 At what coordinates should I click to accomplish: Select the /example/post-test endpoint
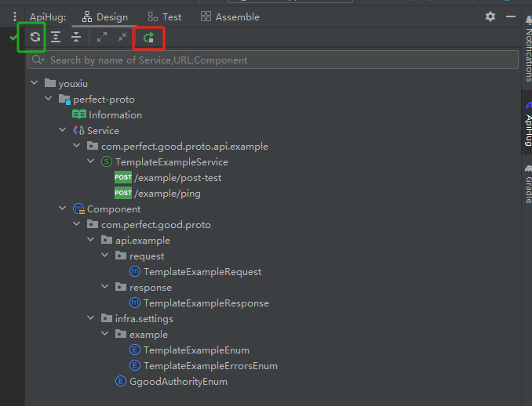(x=178, y=178)
